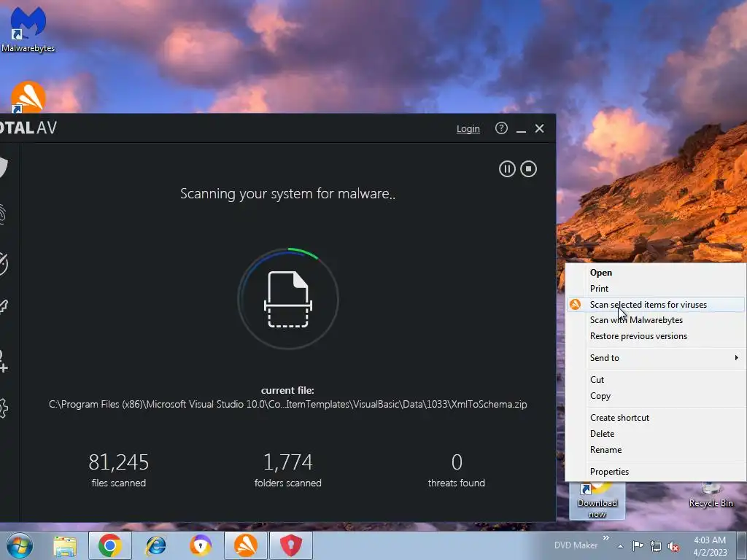Choose Scan selected items for viruses
The image size is (747, 560).
[655, 305]
